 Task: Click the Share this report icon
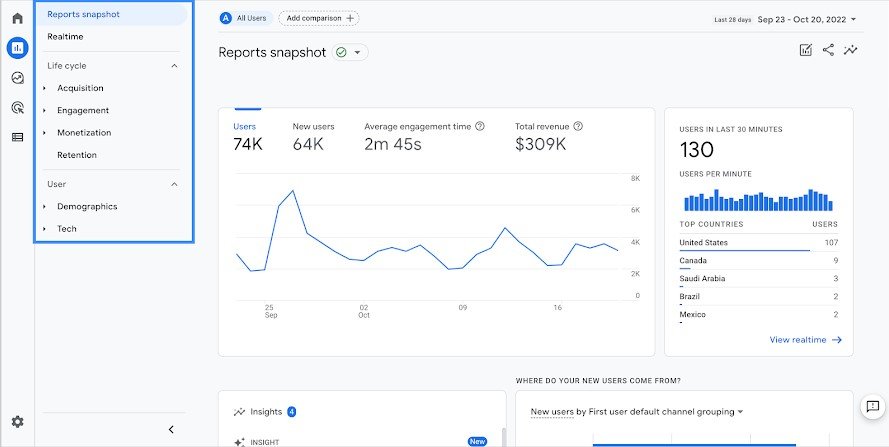click(828, 50)
